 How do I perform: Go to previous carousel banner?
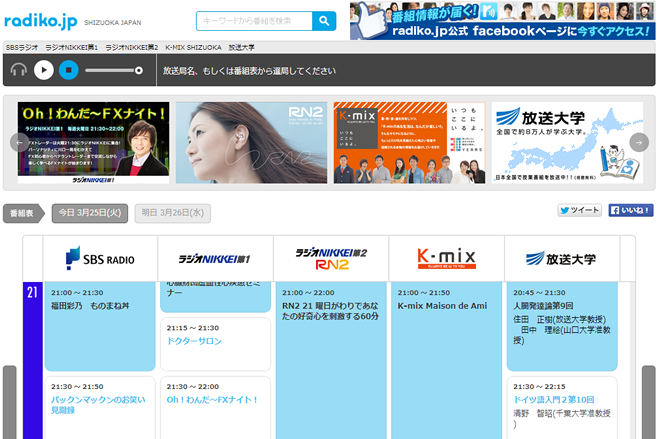(19, 142)
